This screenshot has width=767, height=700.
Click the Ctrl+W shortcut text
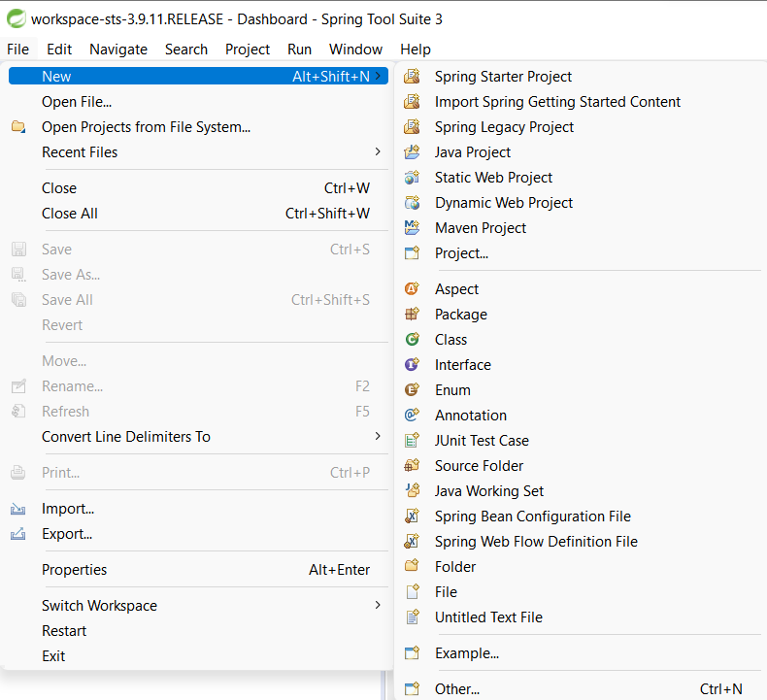(x=347, y=188)
